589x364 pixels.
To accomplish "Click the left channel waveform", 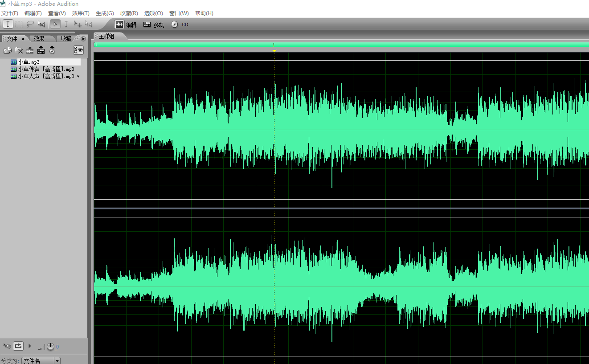I will click(x=341, y=130).
